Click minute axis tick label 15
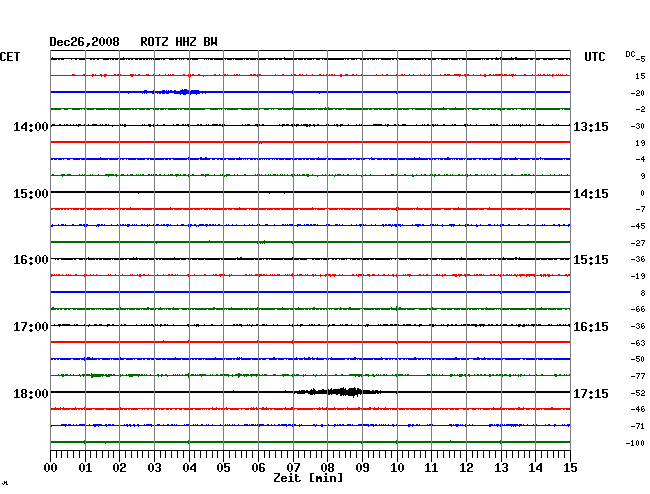Viewport: 650px width, 494px height. pyautogui.click(x=570, y=468)
